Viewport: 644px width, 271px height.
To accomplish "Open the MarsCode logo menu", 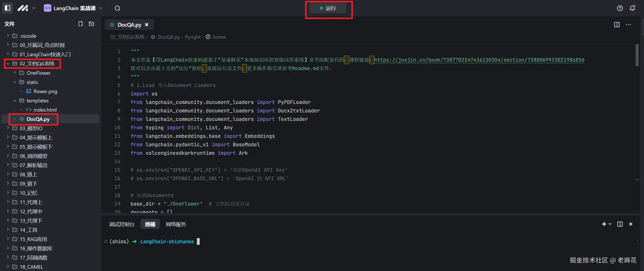I will (23, 8).
